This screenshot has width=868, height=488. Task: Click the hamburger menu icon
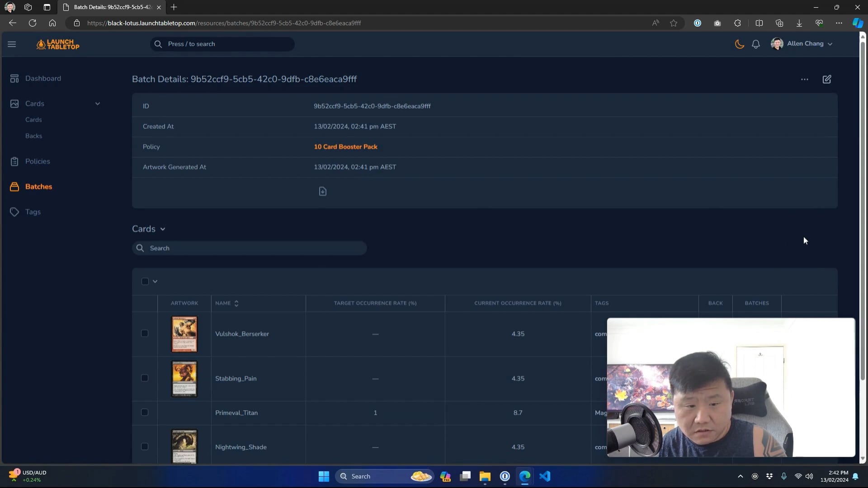(x=12, y=44)
